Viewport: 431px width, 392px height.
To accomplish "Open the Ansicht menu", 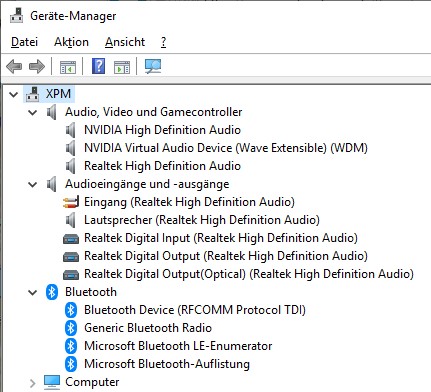I will (x=125, y=42).
